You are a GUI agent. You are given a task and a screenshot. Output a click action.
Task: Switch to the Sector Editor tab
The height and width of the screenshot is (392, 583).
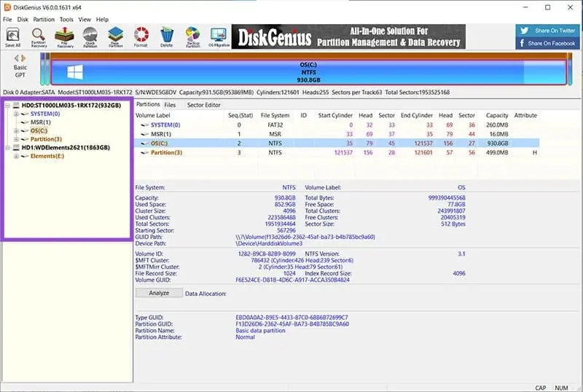coord(204,105)
